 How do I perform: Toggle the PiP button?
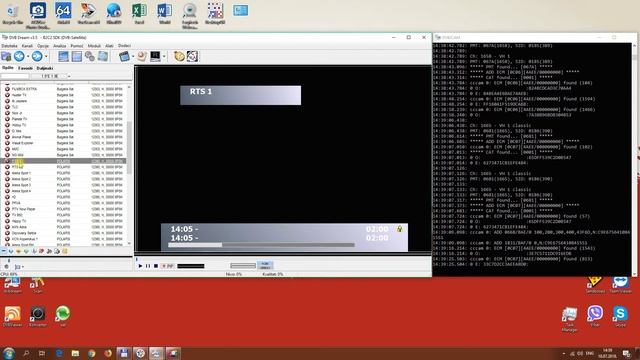167,266
